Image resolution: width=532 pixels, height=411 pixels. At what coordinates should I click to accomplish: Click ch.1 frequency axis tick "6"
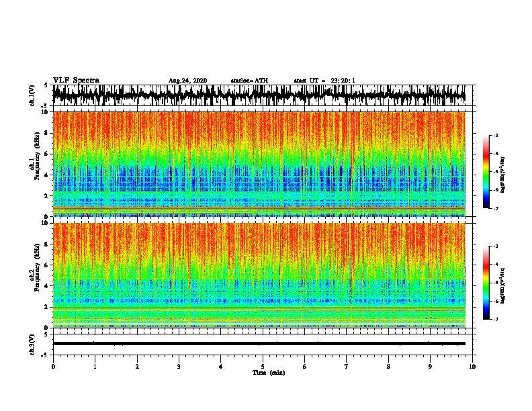pyautogui.click(x=46, y=154)
